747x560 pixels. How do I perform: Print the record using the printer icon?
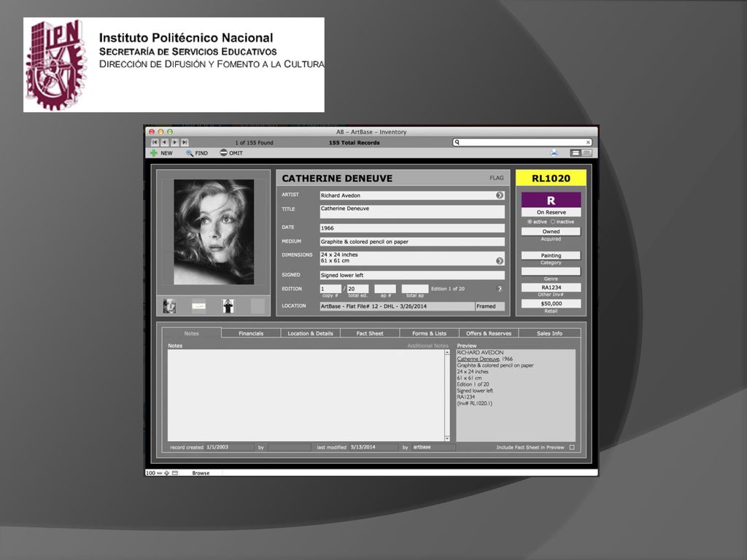click(554, 153)
